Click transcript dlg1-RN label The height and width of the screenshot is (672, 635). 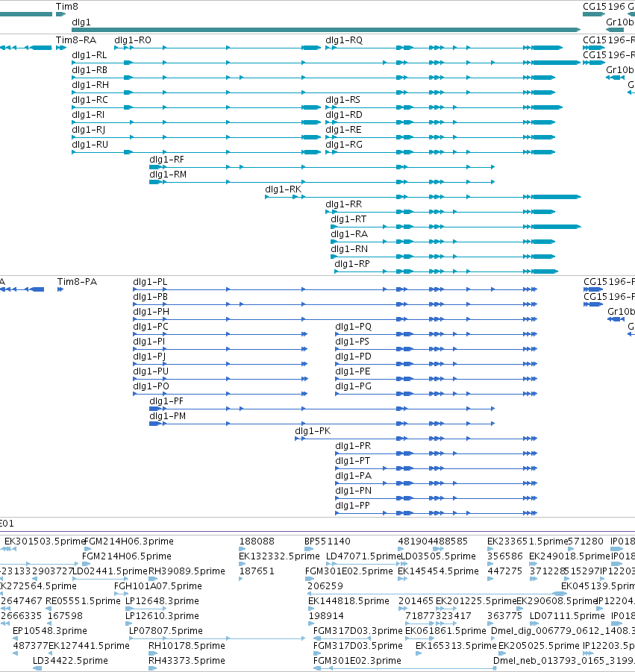[x=349, y=249]
